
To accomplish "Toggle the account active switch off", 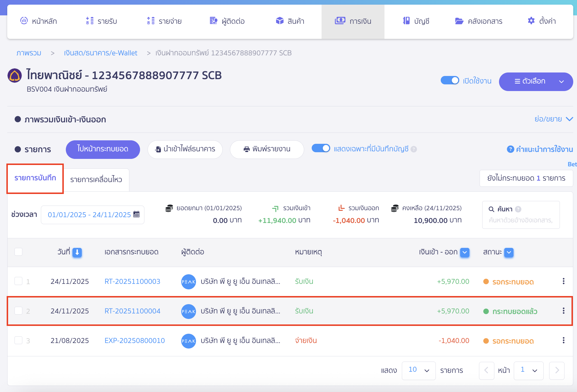I will 450,80.
